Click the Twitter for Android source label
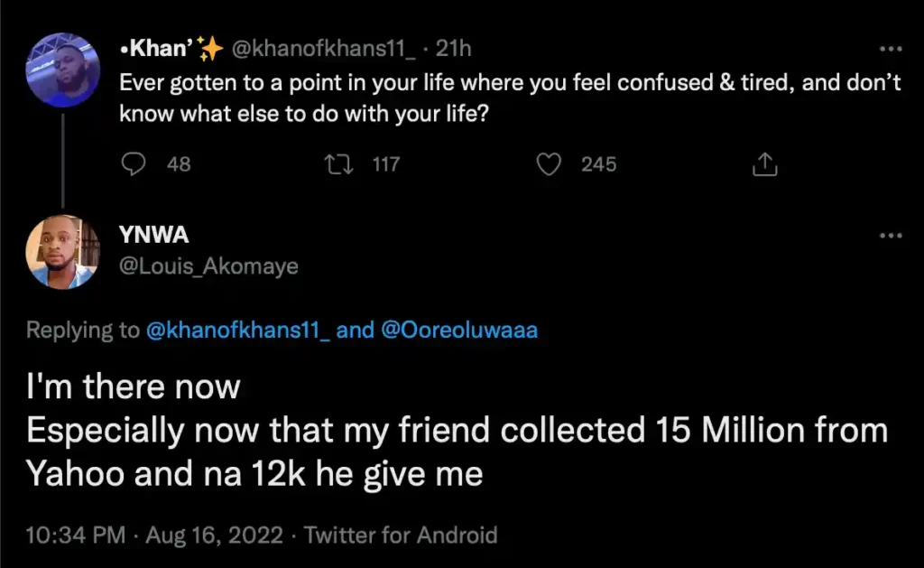This screenshot has height=568, width=924. tap(401, 535)
